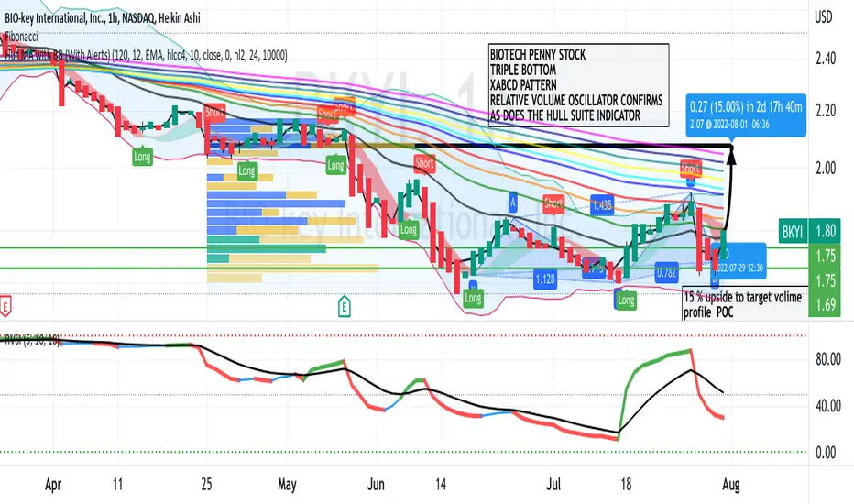Click the Short signal label above the June 14 candles
The image size is (854, 504).
coord(425,162)
